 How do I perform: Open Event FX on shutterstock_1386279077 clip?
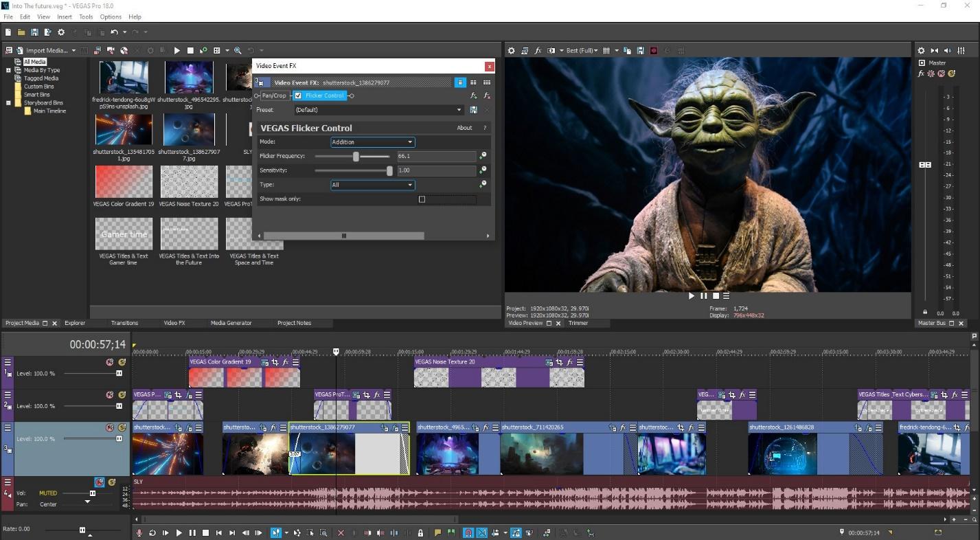click(395, 427)
